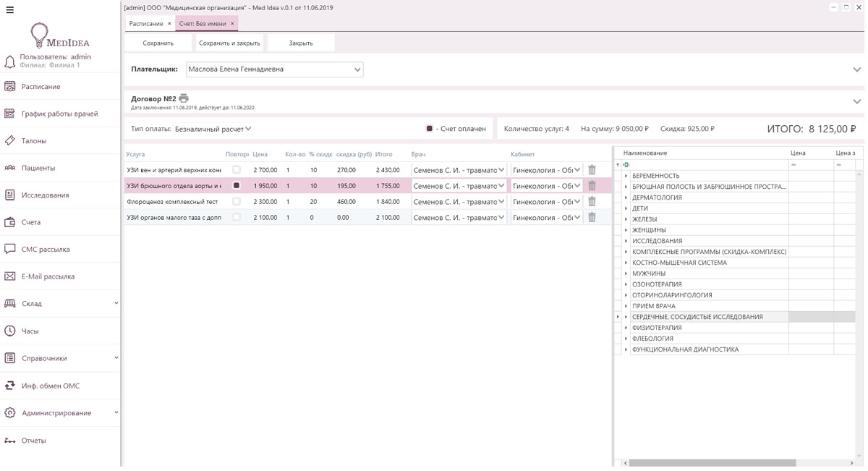Screen dimensions: 868x471
Task: Switch to the Расписание tab
Action: coord(145,24)
